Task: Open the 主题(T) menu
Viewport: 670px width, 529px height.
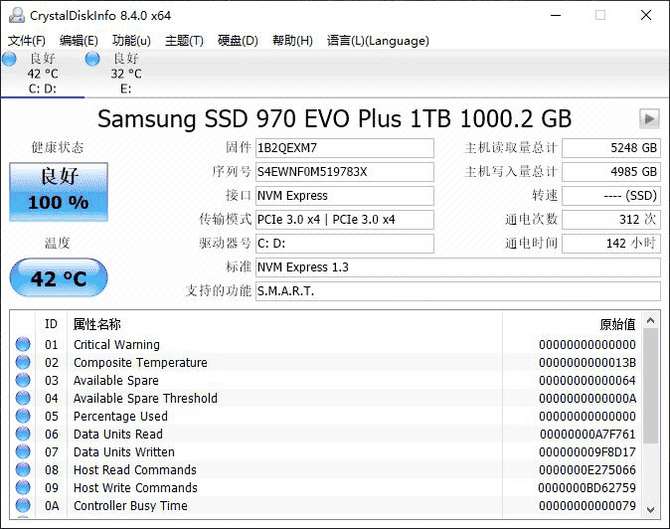Action: (184, 41)
